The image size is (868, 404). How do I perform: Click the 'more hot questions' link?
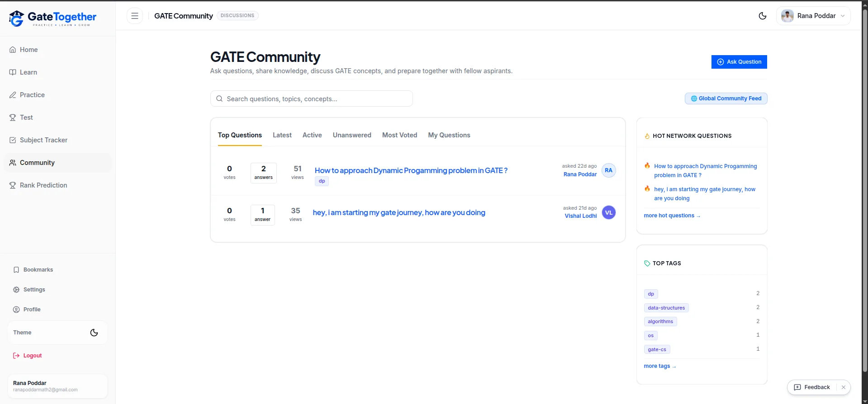pos(672,216)
